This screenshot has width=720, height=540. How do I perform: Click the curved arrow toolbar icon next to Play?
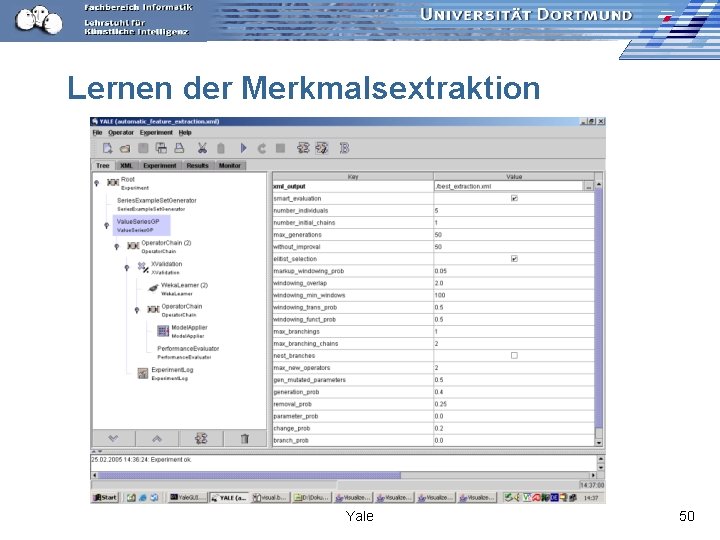pyautogui.click(x=262, y=148)
